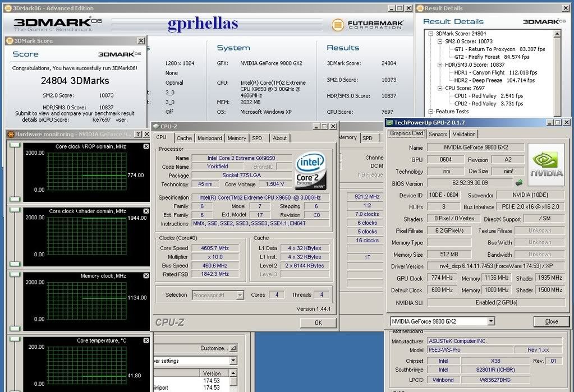This screenshot has width=574, height=392.
Task: Click the Yorkfield code name field
Action: [218, 167]
